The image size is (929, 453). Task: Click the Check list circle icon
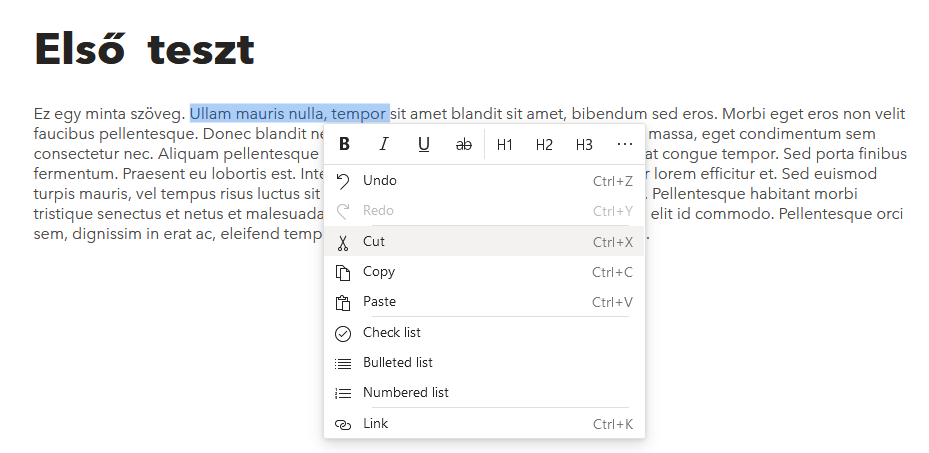[343, 333]
